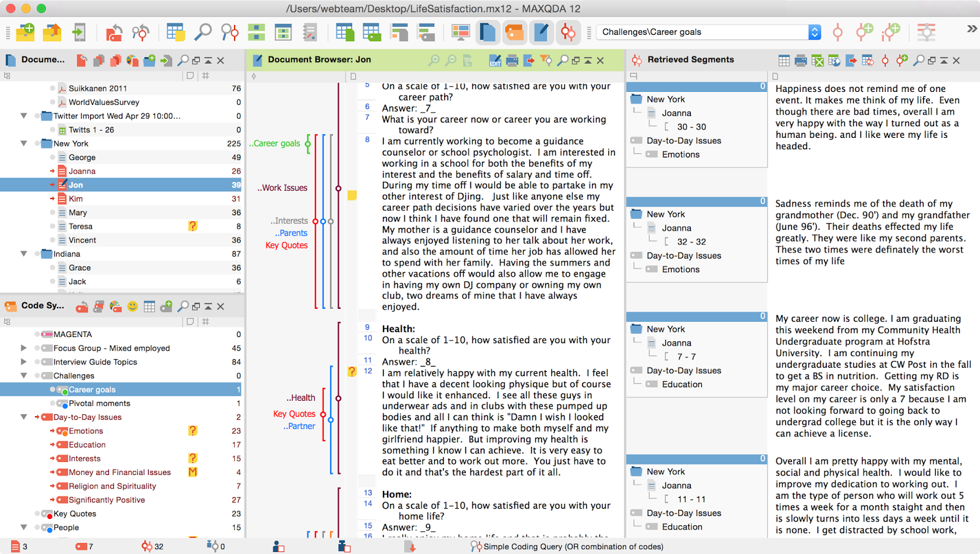Open the lexical search magnifier in main toolbar
The image size is (980, 554).
coord(203,32)
